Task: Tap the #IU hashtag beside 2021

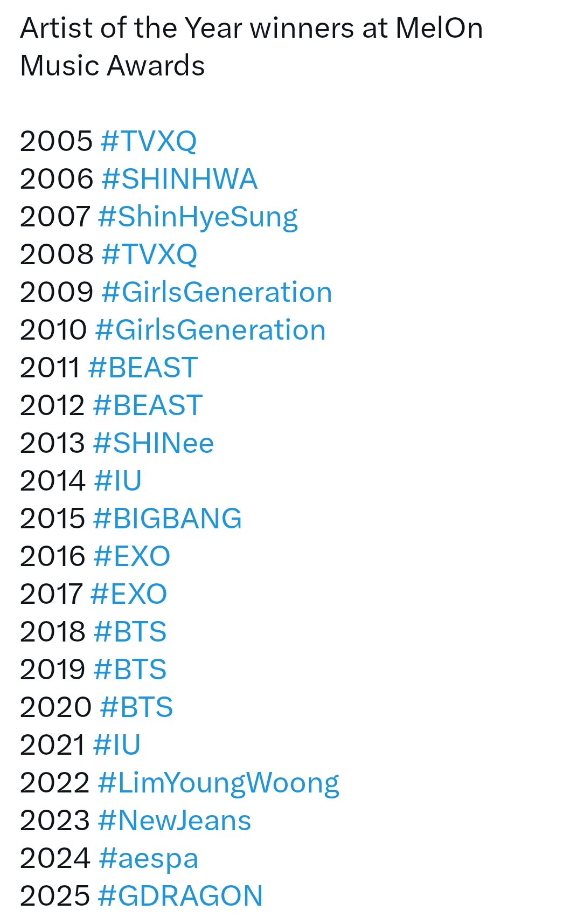Action: pos(116,745)
